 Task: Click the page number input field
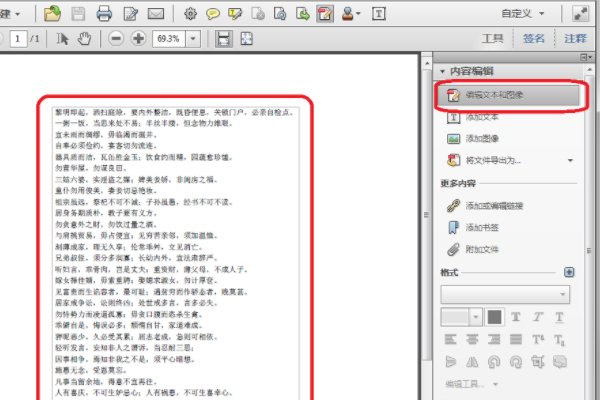pyautogui.click(x=18, y=38)
